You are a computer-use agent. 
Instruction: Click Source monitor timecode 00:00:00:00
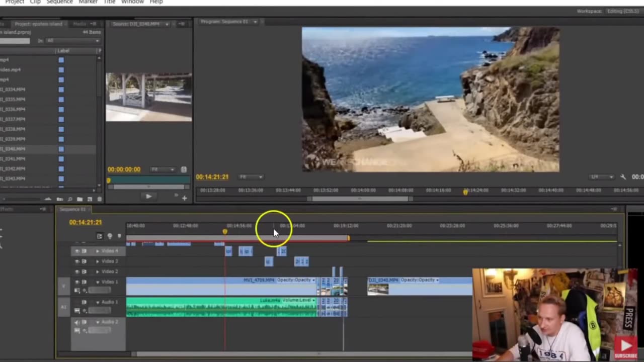click(x=124, y=169)
